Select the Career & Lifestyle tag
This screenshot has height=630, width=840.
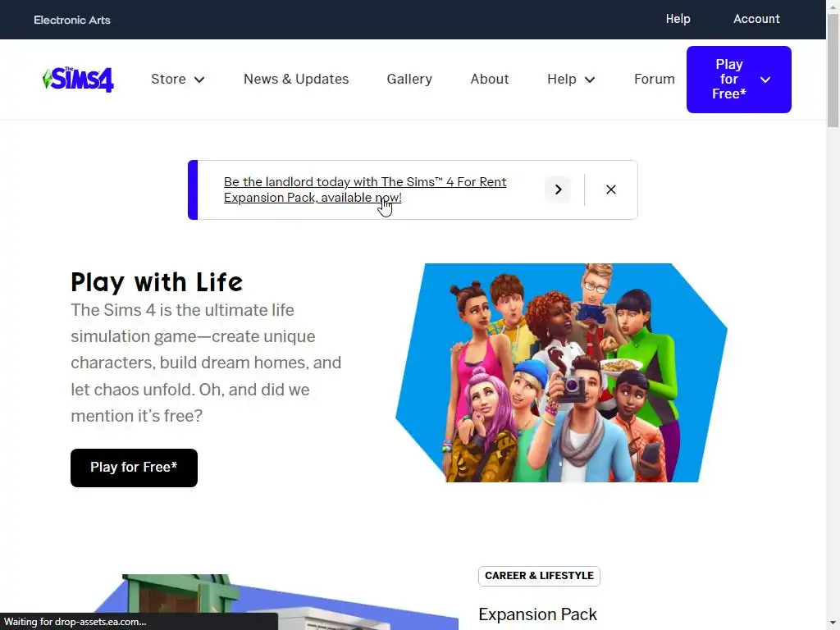point(539,576)
